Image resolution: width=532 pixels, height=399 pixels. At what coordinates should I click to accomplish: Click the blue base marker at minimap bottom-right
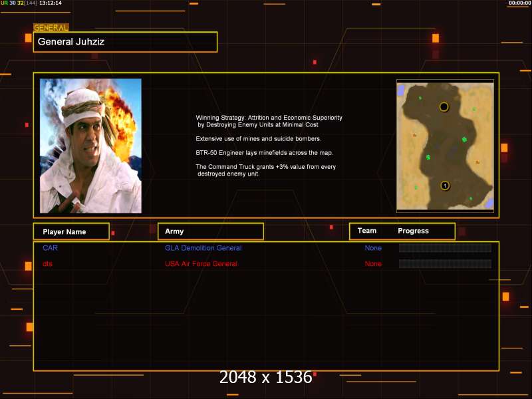pyautogui.click(x=489, y=203)
